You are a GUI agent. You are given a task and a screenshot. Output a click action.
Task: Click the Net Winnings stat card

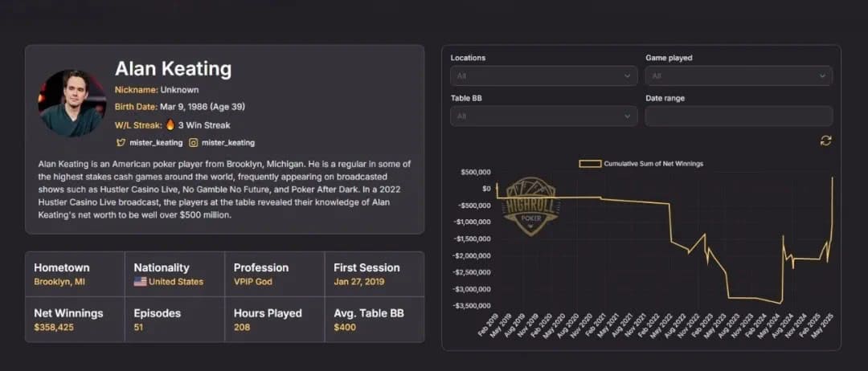75,320
